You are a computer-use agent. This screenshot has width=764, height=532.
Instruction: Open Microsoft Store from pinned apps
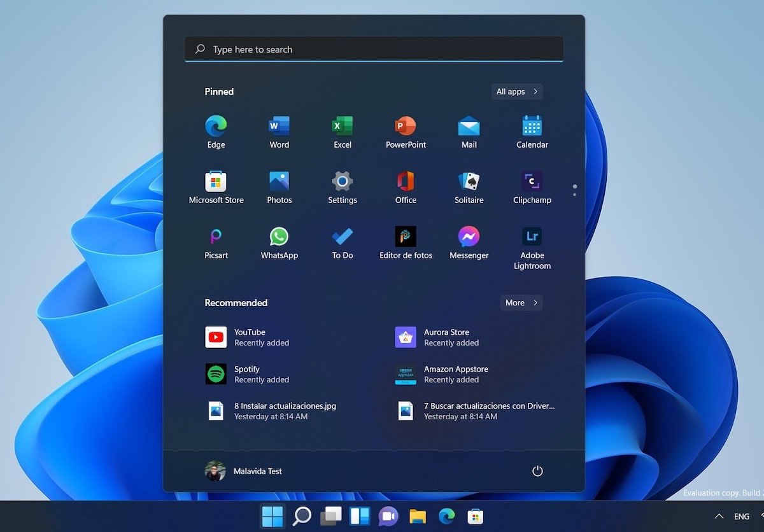pyautogui.click(x=216, y=187)
